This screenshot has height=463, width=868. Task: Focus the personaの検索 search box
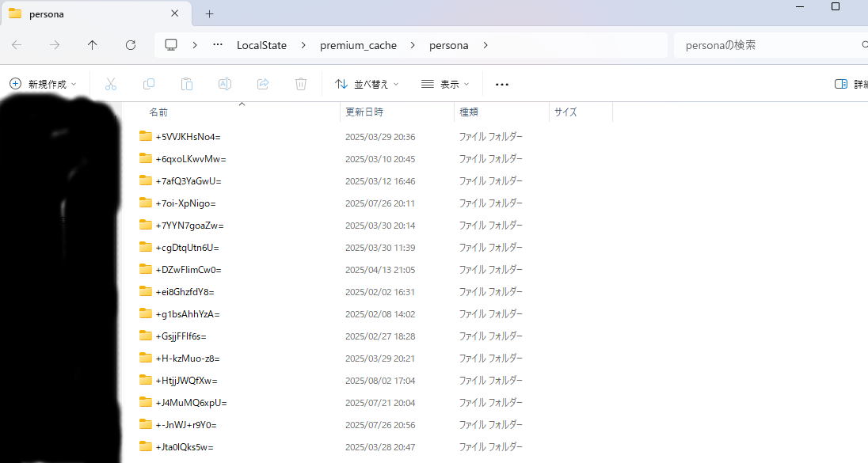pyautogui.click(x=770, y=45)
